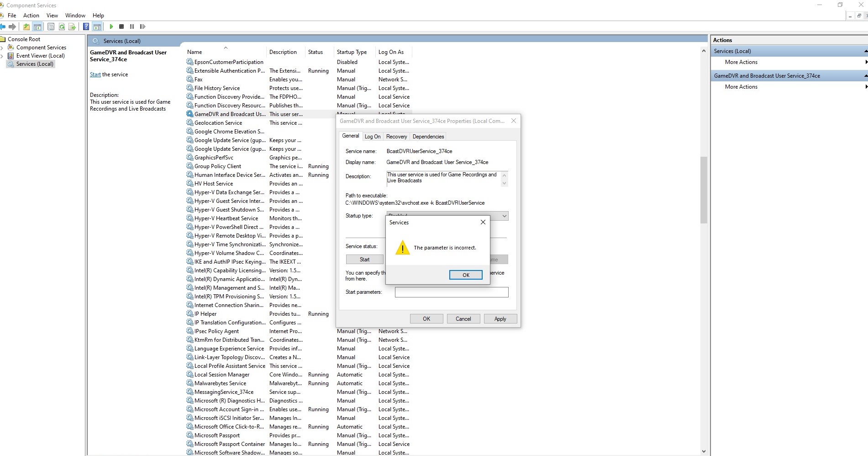Click the Refresh toolbar icon
Image resolution: width=868 pixels, height=456 pixels.
click(x=62, y=27)
